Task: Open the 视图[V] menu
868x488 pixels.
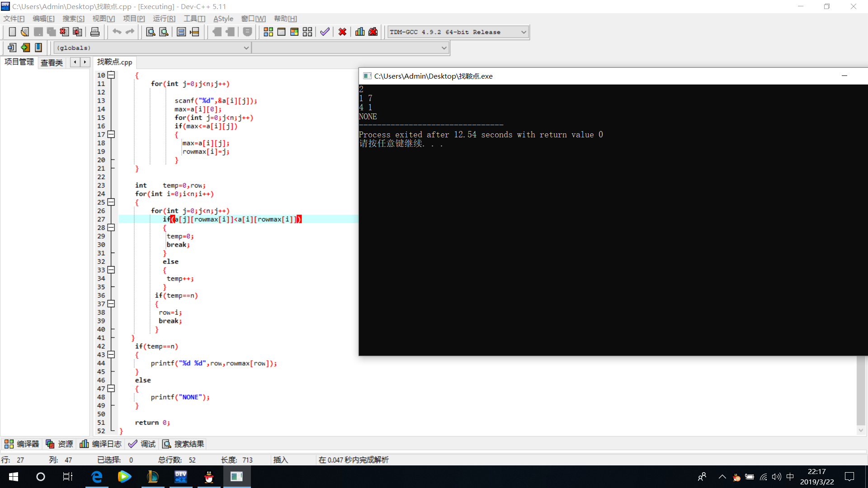Action: [104, 19]
